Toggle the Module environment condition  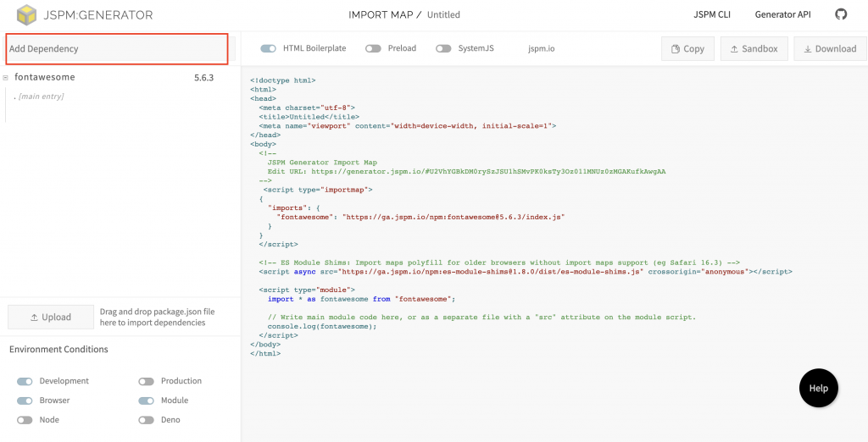[x=146, y=401]
